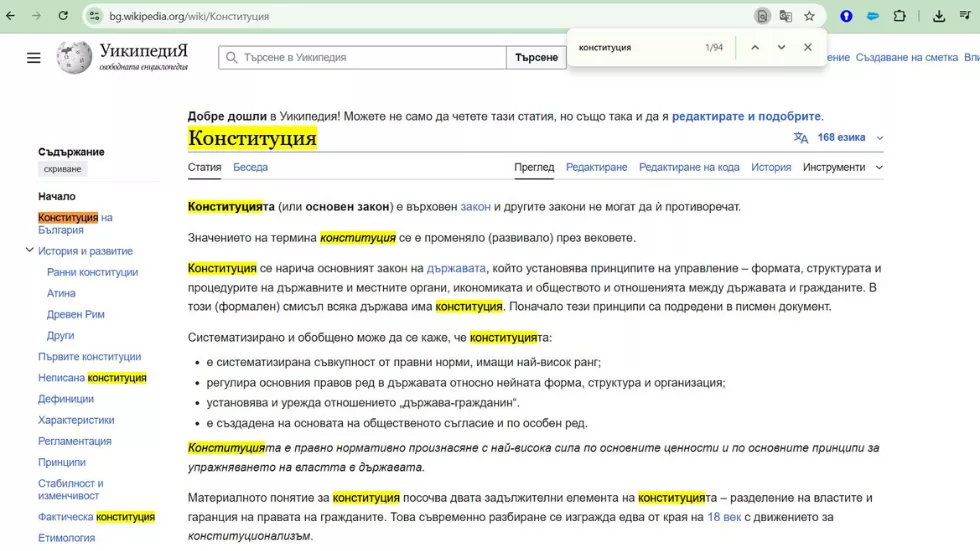Open the '168 езика' language dropdown
This screenshot has width=980, height=551.
pyautogui.click(x=840, y=138)
